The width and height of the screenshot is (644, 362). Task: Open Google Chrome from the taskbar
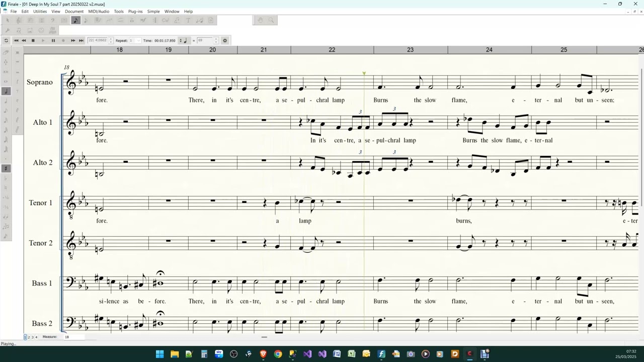click(x=278, y=354)
